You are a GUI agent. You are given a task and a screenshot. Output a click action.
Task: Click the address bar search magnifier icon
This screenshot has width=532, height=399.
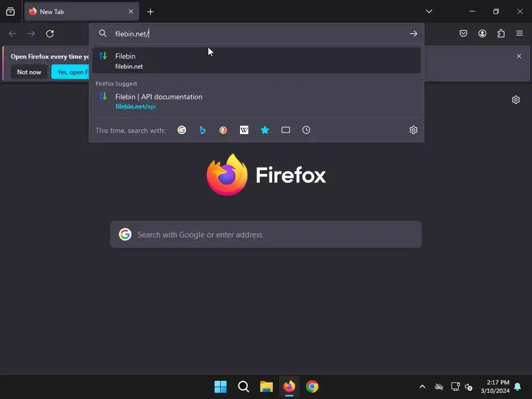pyautogui.click(x=102, y=33)
